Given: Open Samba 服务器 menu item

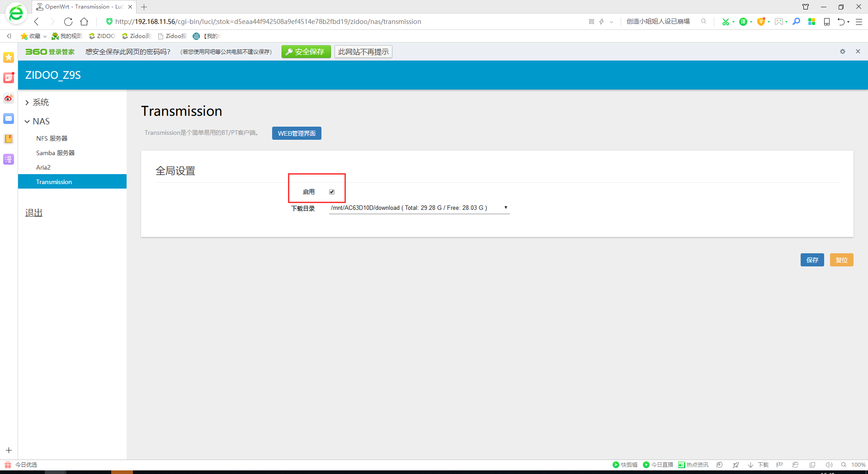Looking at the screenshot, I should point(55,153).
